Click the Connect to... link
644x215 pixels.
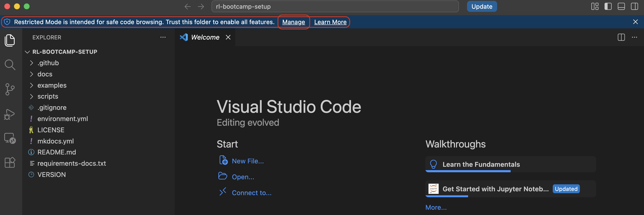coord(252,193)
